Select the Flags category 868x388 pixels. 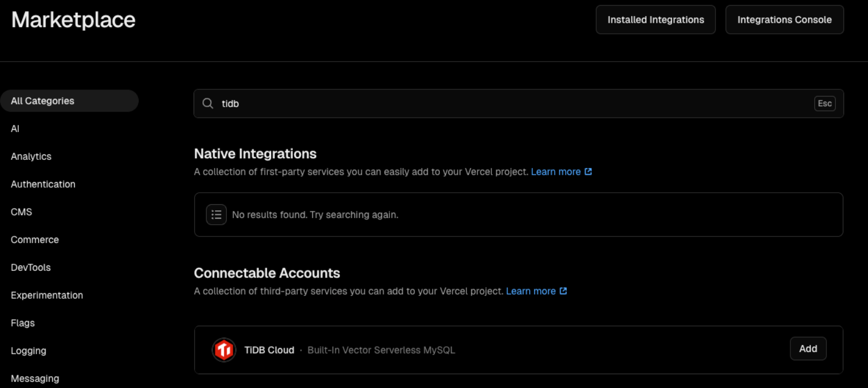click(23, 323)
